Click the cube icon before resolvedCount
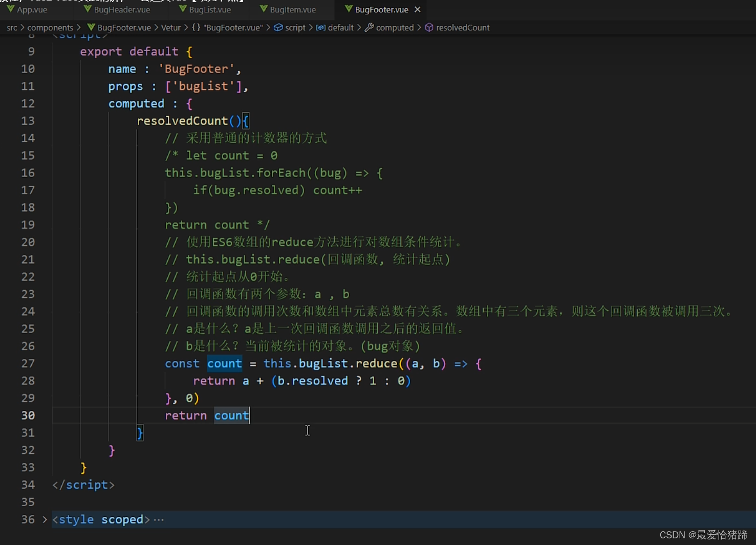The image size is (756, 545). tap(429, 28)
